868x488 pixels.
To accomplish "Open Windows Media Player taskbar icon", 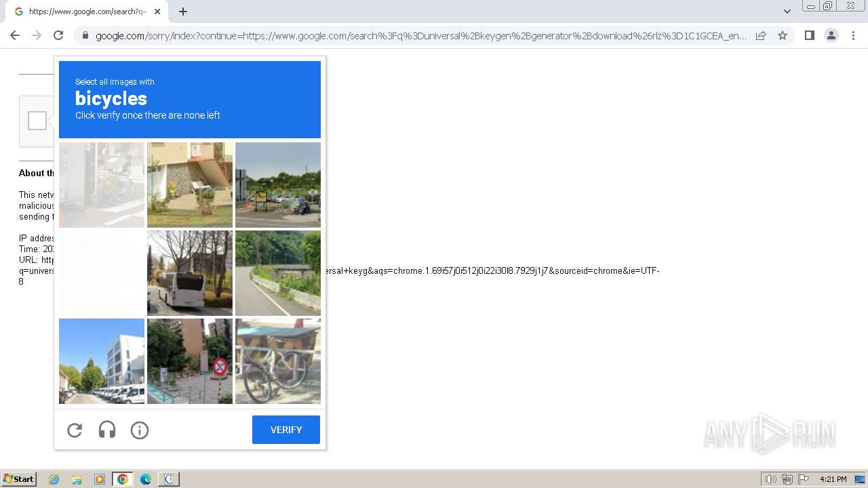I will point(100,479).
